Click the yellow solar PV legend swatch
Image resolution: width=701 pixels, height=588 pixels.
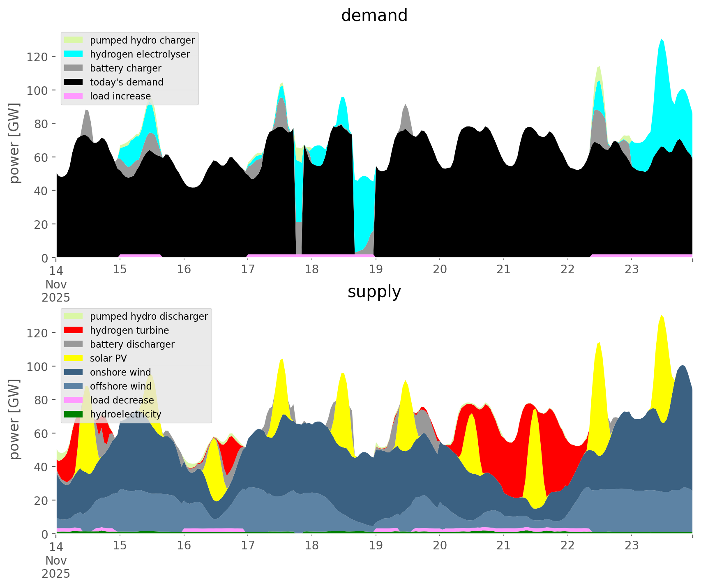(74, 358)
